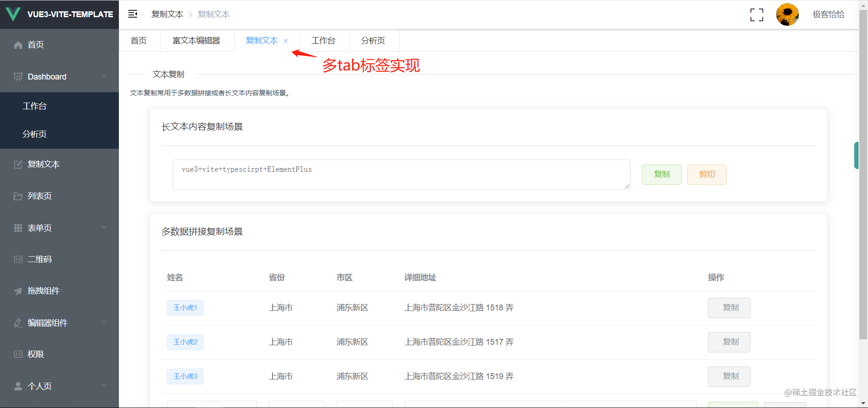Switch to the 分析页 tab
Image resolution: width=868 pixels, height=408 pixels.
tap(373, 41)
